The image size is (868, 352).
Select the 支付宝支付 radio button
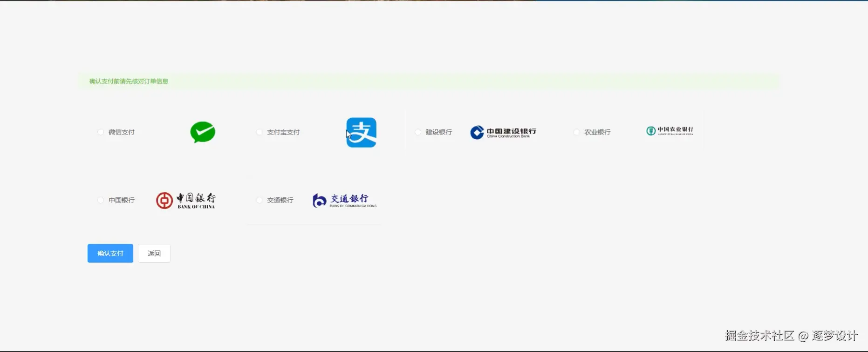click(x=260, y=132)
